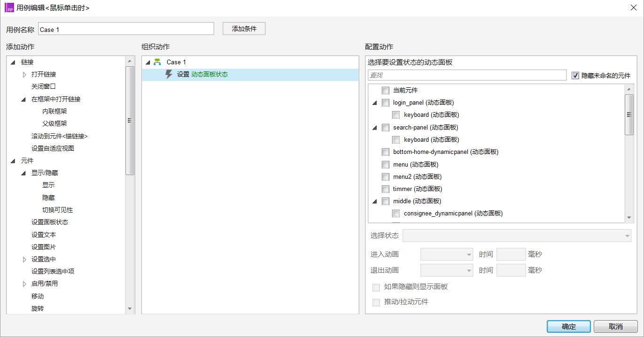
Task: Click the panel list scrollbar thumb
Action: 629,114
